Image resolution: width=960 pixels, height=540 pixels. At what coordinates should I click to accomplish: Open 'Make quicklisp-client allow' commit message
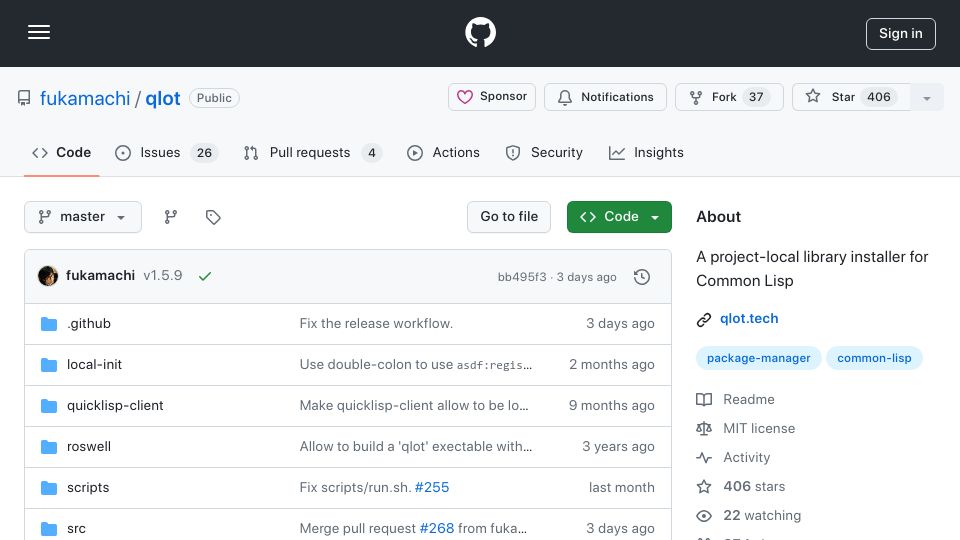[414, 405]
